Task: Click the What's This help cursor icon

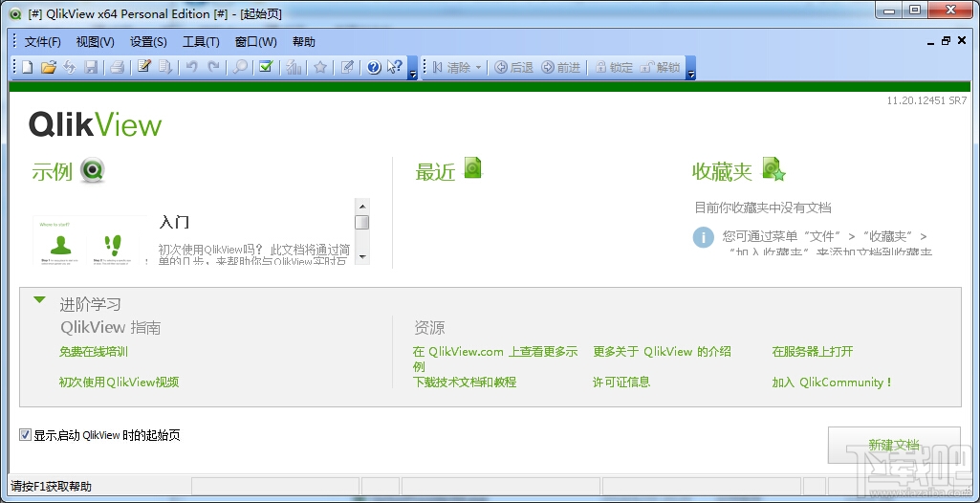Action: point(394,67)
